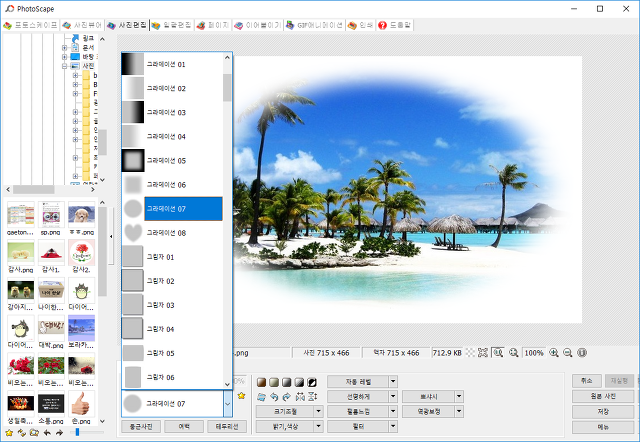Click the round icon after zoom-out

[582, 353]
